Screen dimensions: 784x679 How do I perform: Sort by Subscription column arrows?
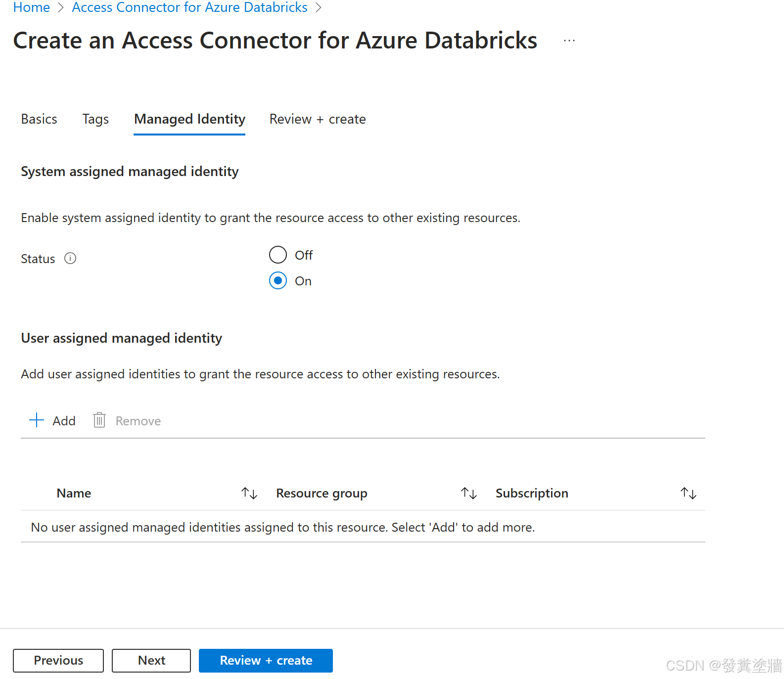[x=689, y=493]
